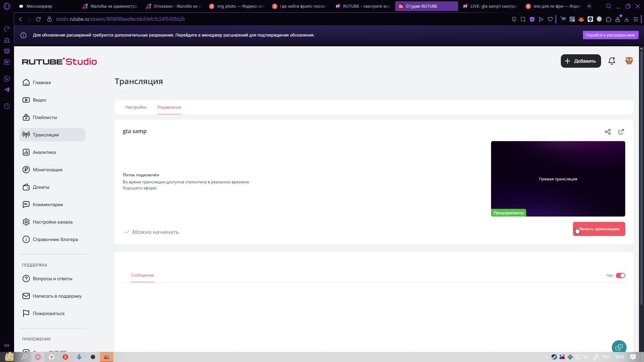Screen dimensions: 644x362
Task: Open Windows taskbar search icon
Action: 24,357
